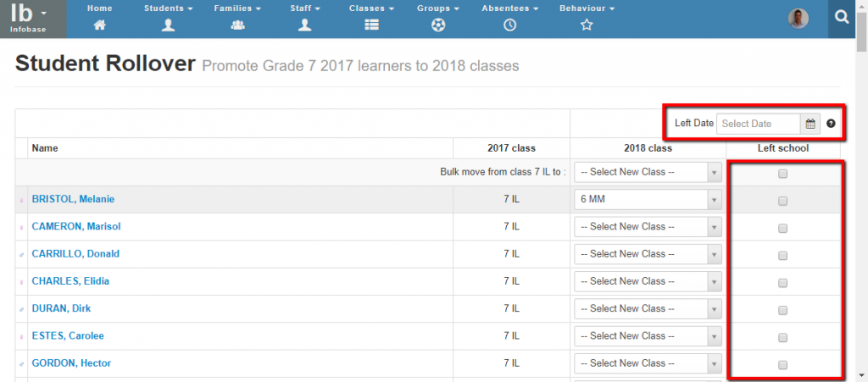This screenshot has width=868, height=382.
Task: Mark BRISTOL, Melanie as left school
Action: click(782, 202)
